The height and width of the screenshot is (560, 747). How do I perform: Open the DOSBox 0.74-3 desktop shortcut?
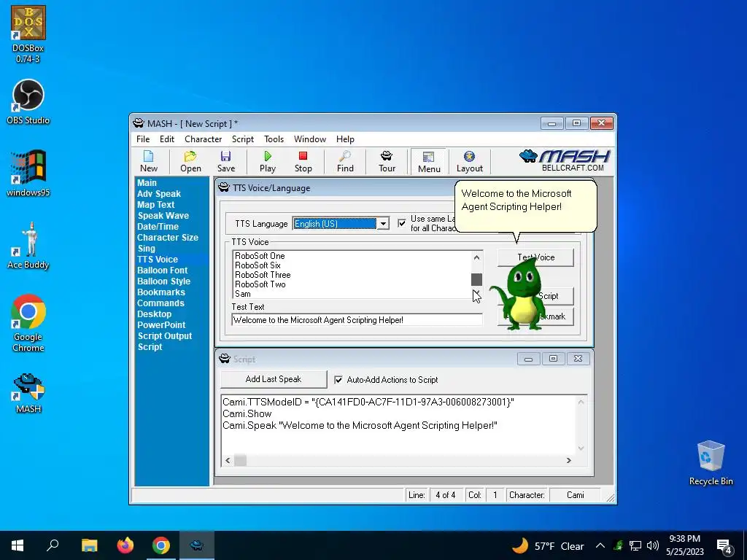tap(28, 34)
